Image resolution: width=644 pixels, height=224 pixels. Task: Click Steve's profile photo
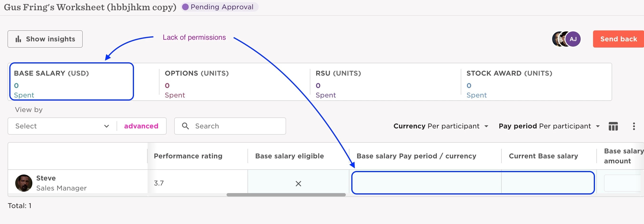[x=24, y=183]
